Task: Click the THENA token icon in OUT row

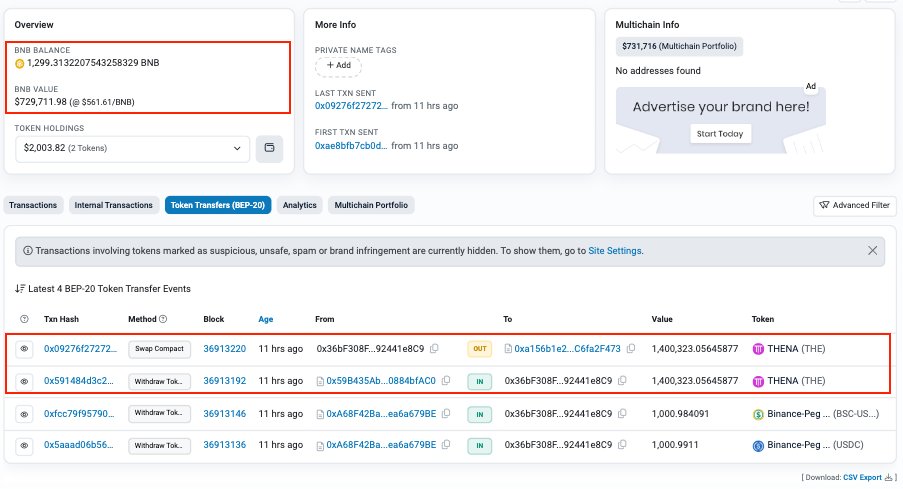Action: click(x=758, y=349)
